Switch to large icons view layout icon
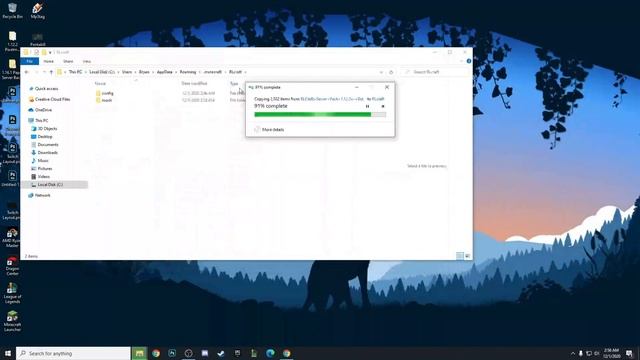The image size is (640, 360). (x=468, y=256)
